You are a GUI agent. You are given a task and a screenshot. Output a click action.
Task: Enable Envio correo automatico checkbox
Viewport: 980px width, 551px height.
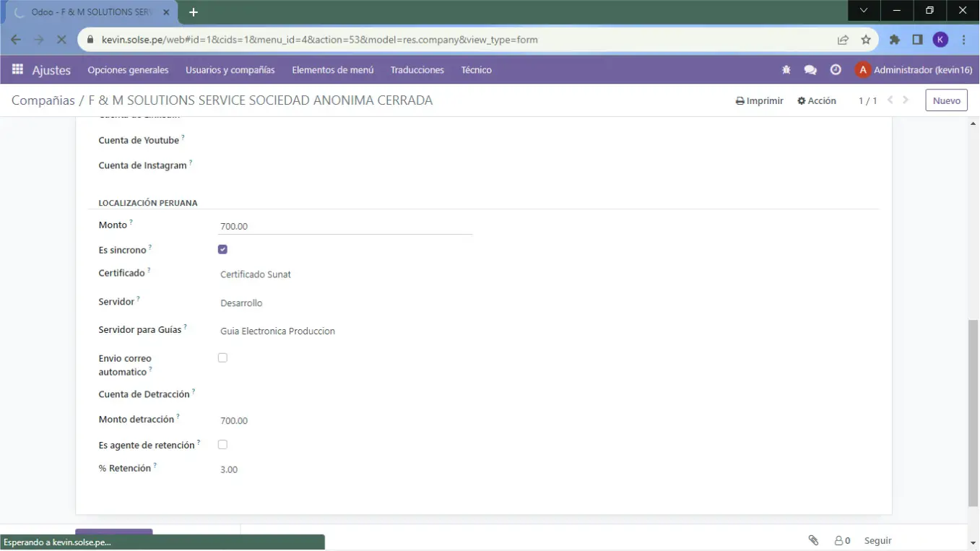coord(222,357)
